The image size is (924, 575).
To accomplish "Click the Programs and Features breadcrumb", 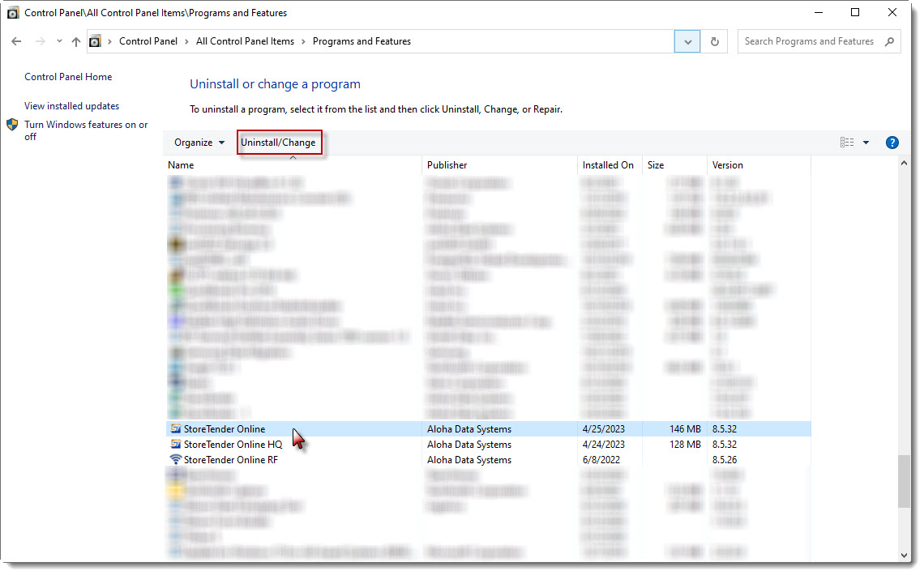I will (361, 41).
